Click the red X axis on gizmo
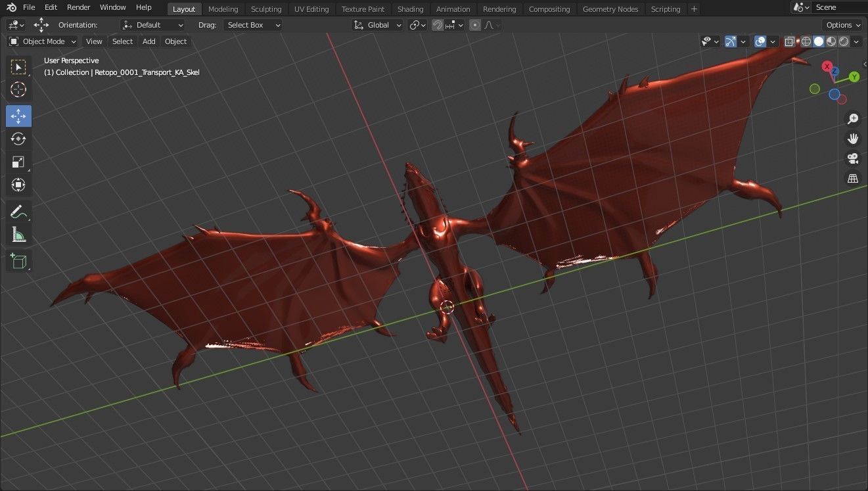868x491 pixels. click(827, 66)
